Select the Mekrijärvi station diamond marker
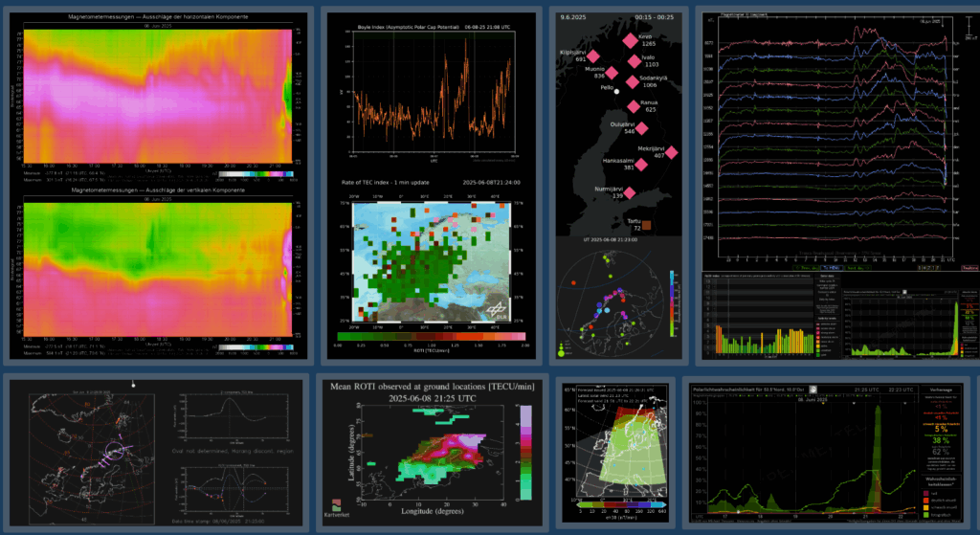Image resolution: width=980 pixels, height=535 pixels. point(671,152)
